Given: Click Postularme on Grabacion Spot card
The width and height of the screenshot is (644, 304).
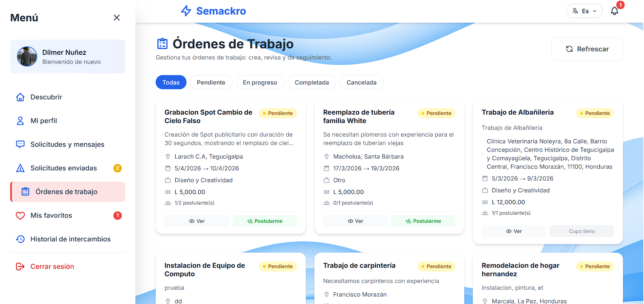Looking at the screenshot, I should (x=265, y=221).
